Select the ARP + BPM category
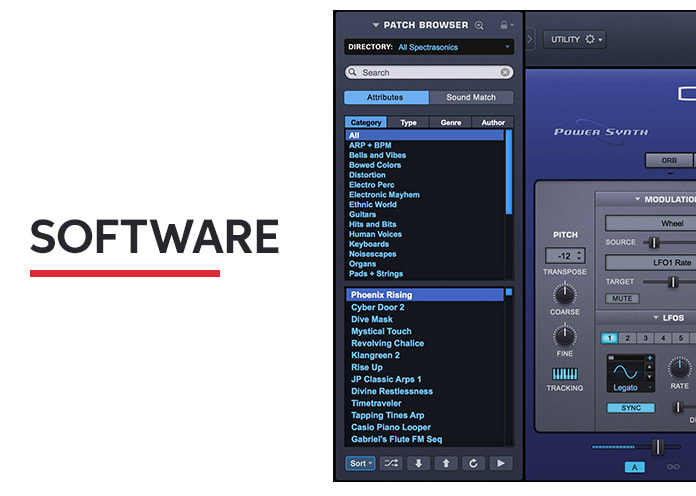696x496 pixels. pos(425,145)
